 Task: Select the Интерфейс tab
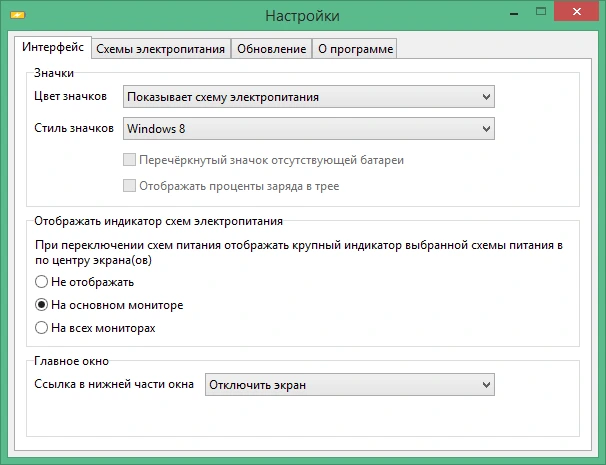pyautogui.click(x=53, y=47)
